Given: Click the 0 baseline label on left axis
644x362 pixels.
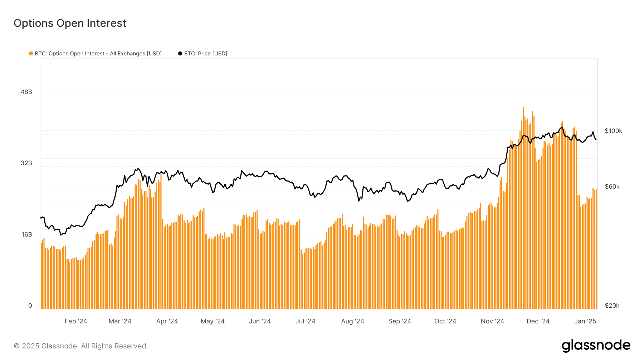Looking at the screenshot, I should (30, 305).
